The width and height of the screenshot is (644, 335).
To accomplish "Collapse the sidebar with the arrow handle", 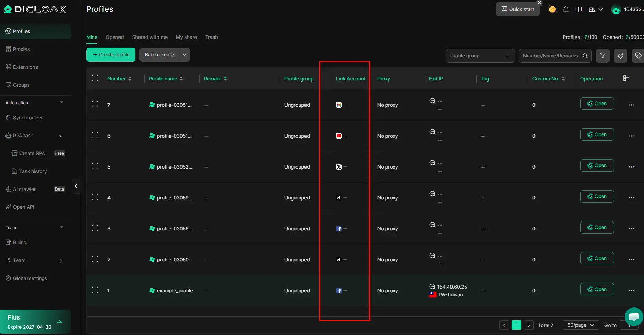I will coord(76,186).
